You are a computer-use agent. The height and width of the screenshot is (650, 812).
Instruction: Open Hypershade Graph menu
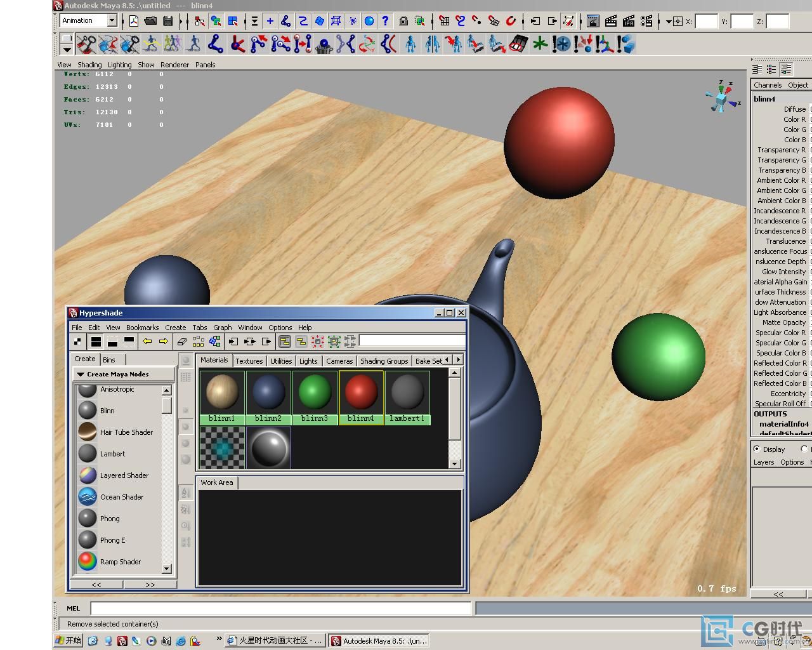(x=222, y=328)
